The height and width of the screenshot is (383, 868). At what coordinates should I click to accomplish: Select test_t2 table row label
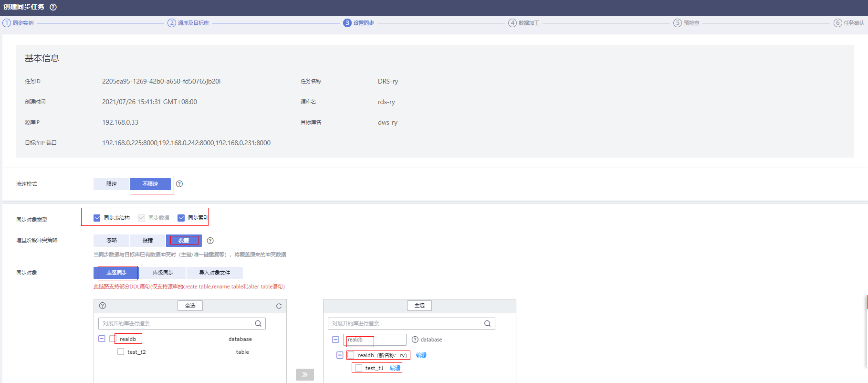tap(136, 352)
